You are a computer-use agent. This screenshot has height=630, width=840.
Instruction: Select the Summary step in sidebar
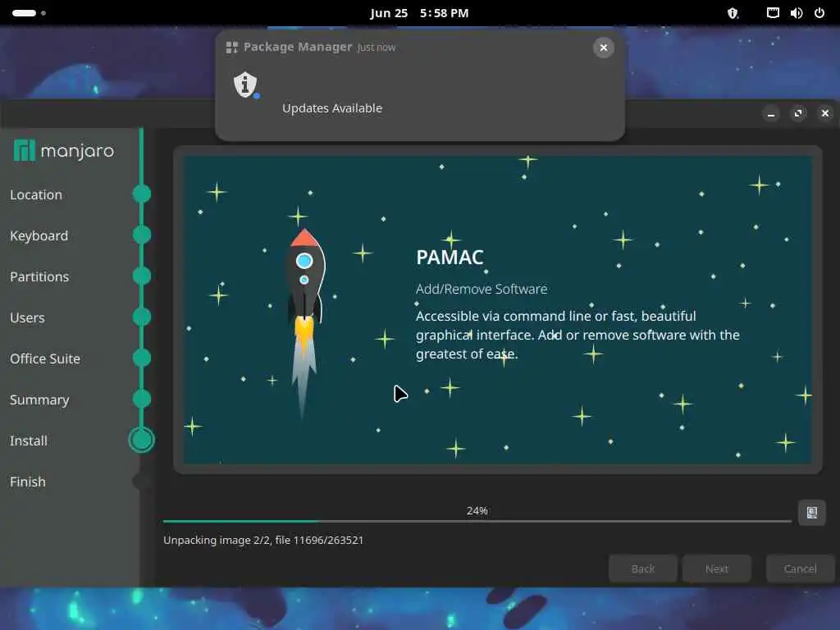[39, 400]
